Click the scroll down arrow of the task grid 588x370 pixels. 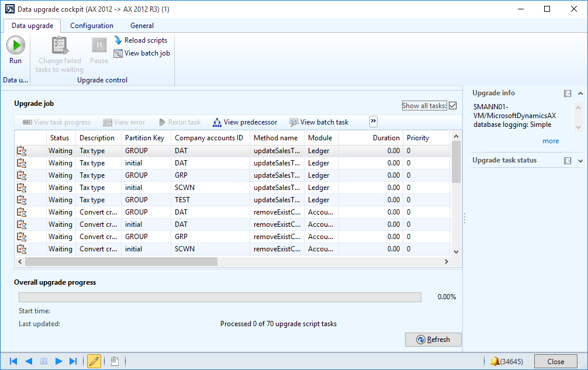coord(456,252)
